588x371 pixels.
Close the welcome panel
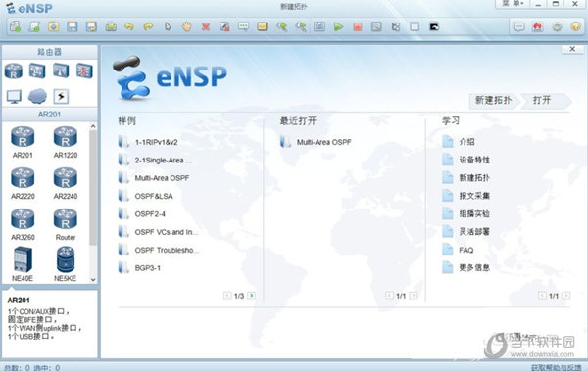pyautogui.click(x=572, y=49)
